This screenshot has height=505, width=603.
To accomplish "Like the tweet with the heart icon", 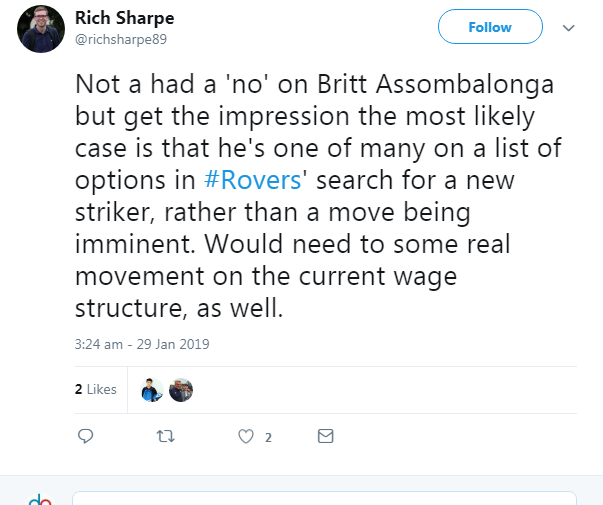I will (245, 437).
